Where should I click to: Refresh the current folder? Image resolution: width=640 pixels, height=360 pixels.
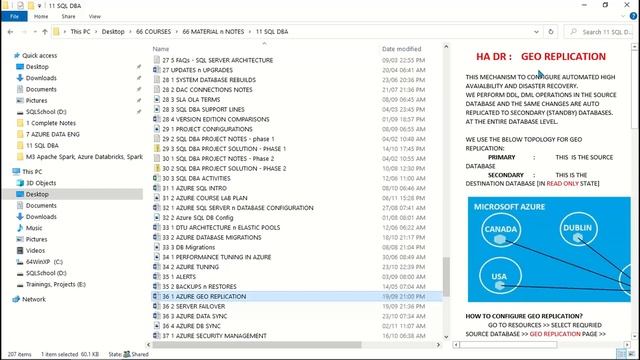click(x=551, y=32)
